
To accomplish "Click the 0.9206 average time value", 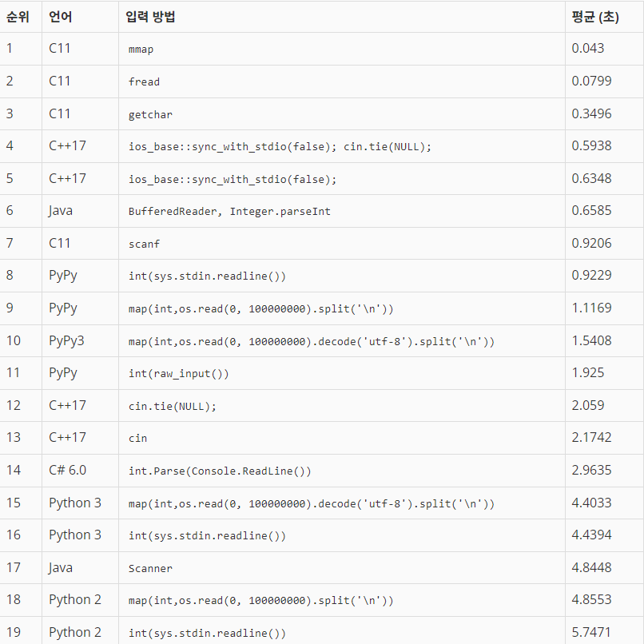I will 591,243.
